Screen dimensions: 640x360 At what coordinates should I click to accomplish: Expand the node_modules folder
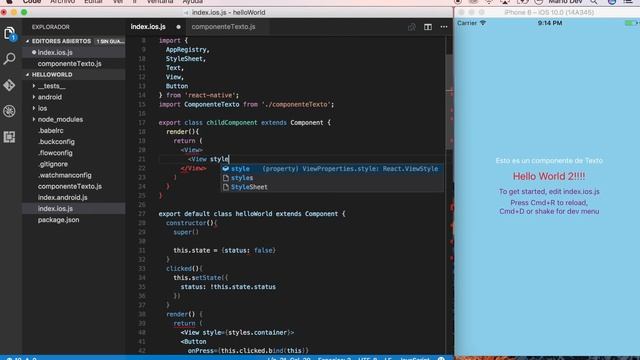[34, 120]
